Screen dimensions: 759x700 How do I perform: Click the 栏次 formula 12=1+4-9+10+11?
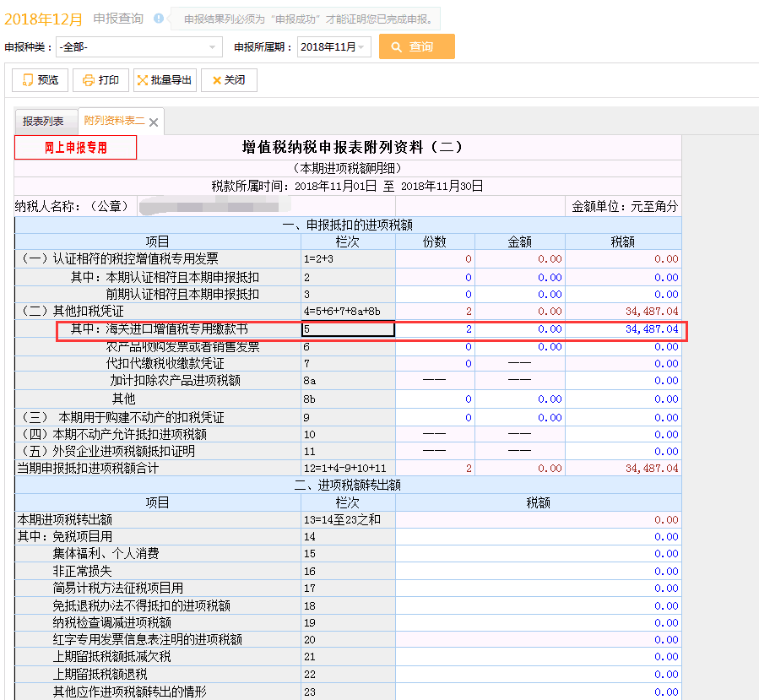(345, 469)
